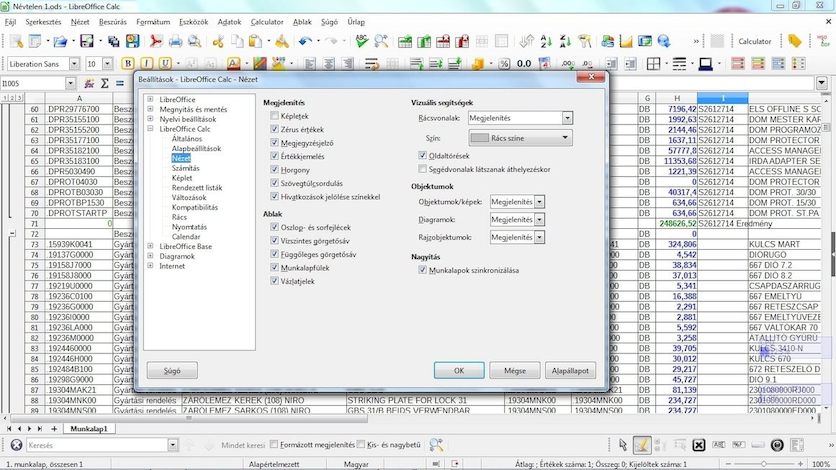Click the OK button in dialog
This screenshot has height=470, width=836.
pos(458,370)
